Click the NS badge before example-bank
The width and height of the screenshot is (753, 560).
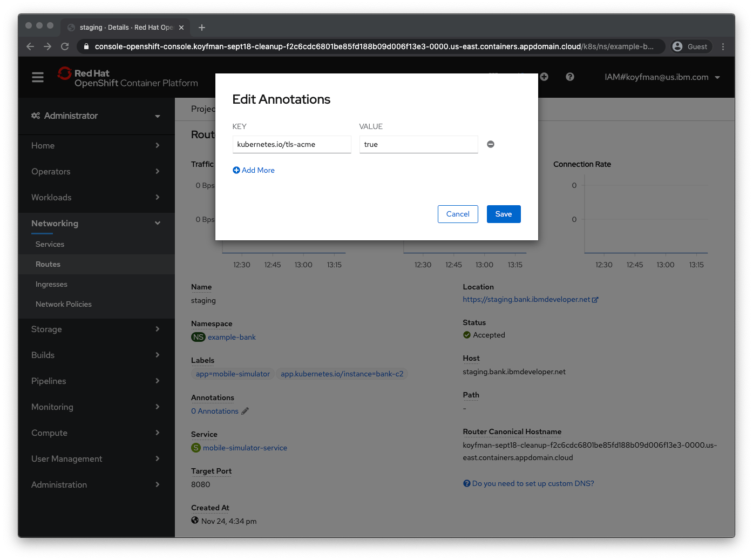click(198, 337)
